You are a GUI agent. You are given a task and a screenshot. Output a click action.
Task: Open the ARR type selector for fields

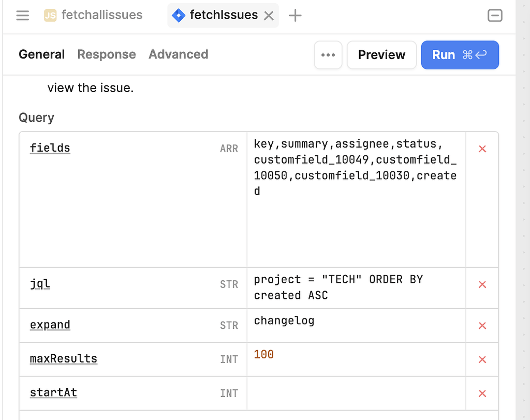[229, 148]
